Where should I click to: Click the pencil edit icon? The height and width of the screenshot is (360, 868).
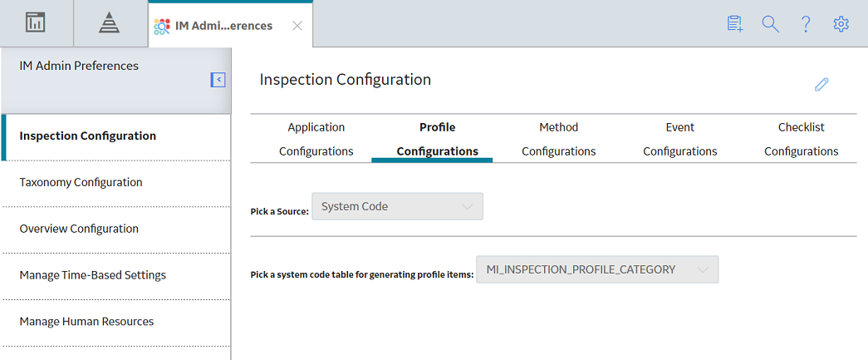pos(821,84)
